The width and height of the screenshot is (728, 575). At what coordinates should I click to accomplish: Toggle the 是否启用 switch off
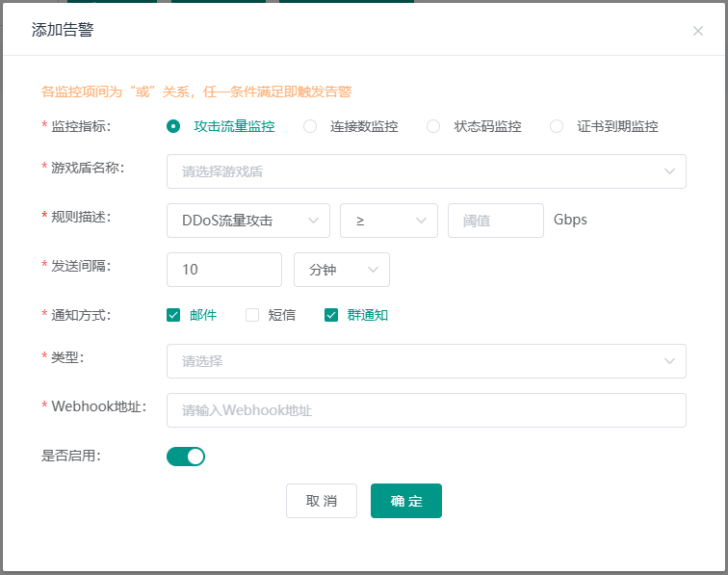pos(186,457)
